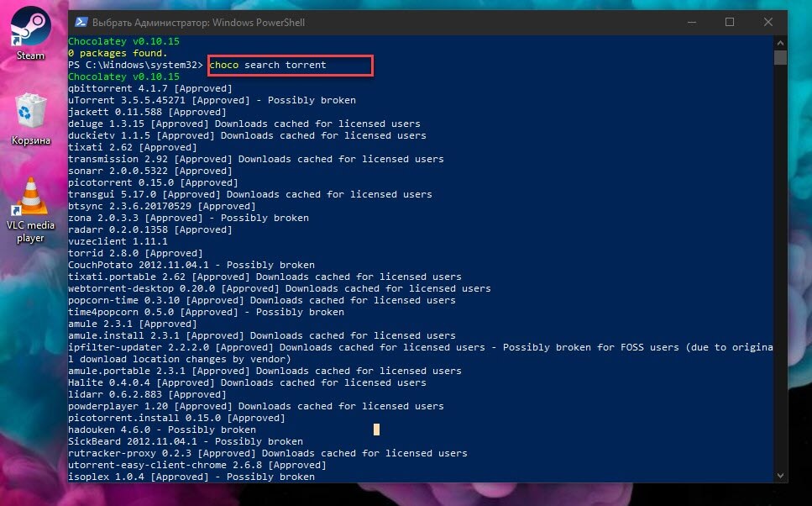
Task: Open the Steam desktop shortcut
Action: click(30, 33)
